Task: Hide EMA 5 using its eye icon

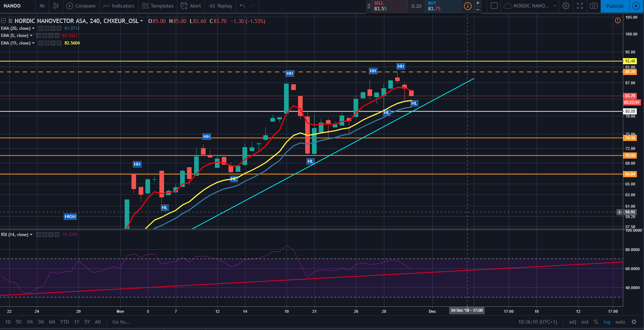Action: (x=39, y=36)
